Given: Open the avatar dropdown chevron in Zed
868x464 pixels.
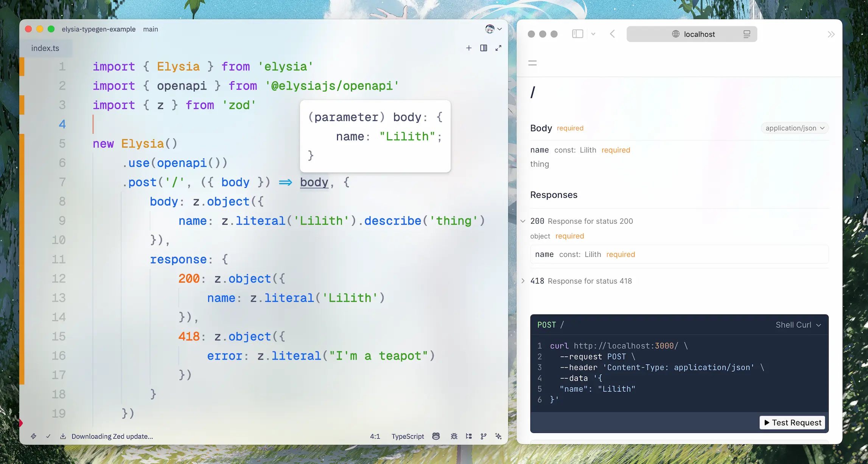Looking at the screenshot, I should pyautogui.click(x=500, y=29).
